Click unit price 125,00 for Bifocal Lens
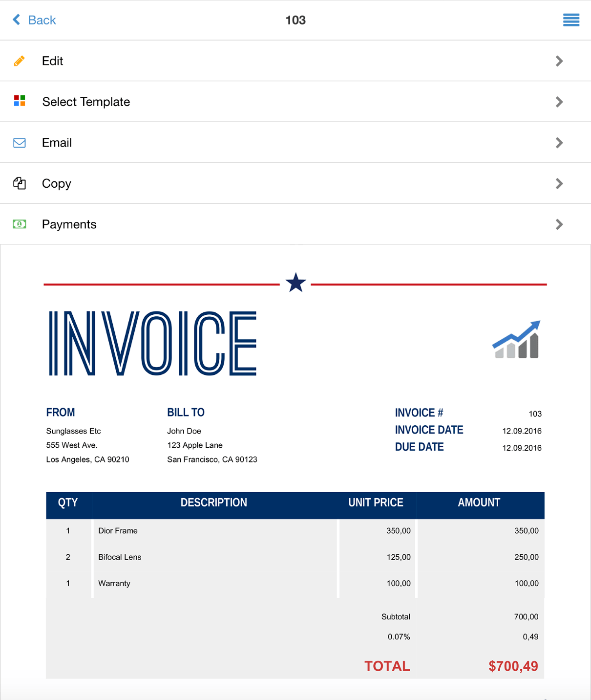 pos(399,557)
